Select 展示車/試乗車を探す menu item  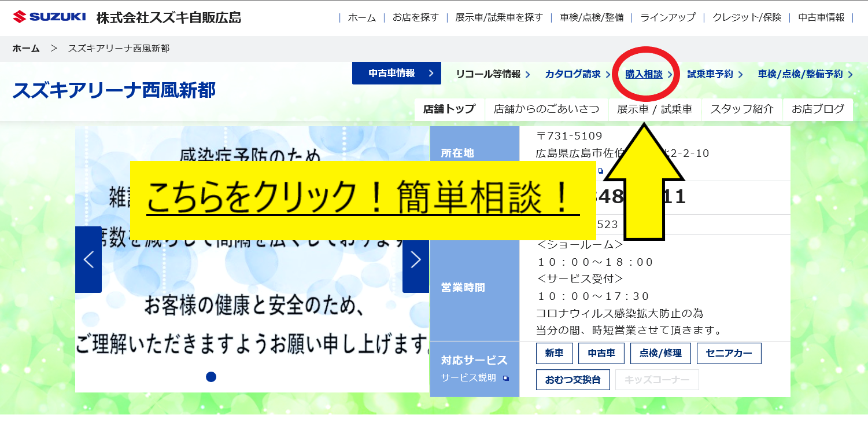pos(499,17)
